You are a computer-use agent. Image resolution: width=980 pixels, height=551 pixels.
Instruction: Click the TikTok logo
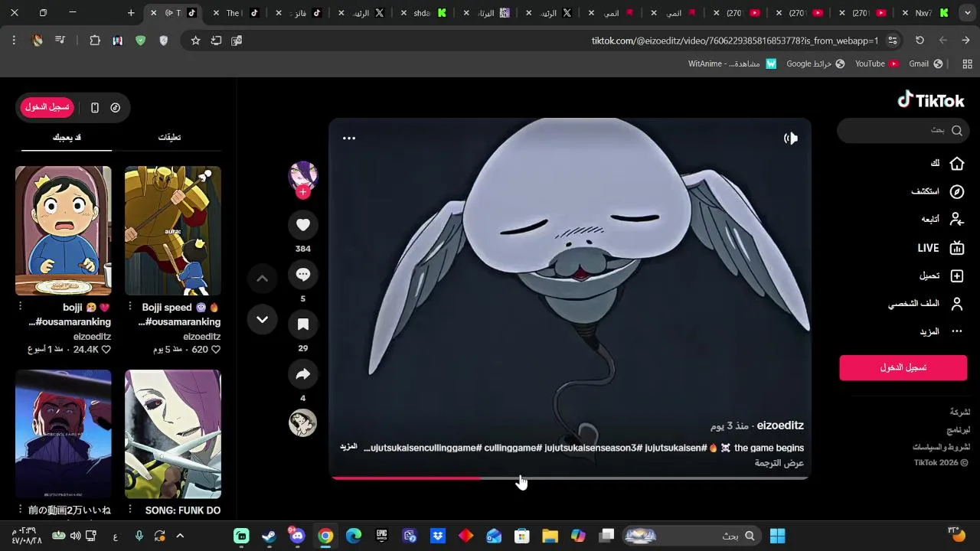931,100
